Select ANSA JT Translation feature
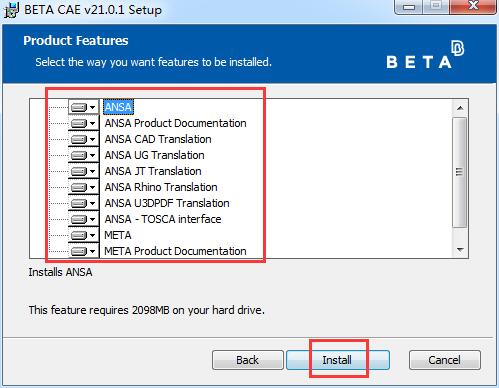This screenshot has width=499, height=388. 153,171
